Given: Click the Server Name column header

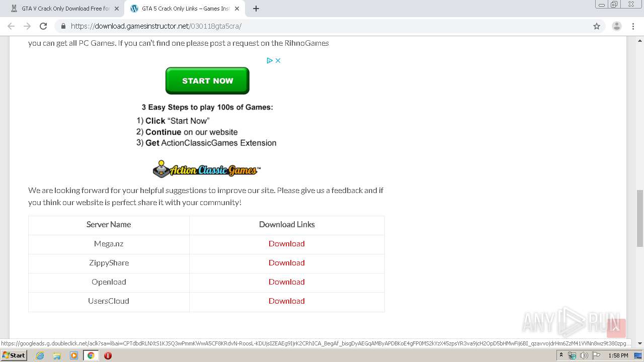Looking at the screenshot, I should pos(109,225).
